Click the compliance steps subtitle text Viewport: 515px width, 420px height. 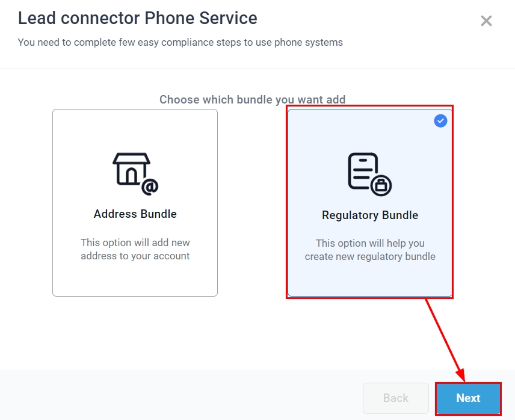[x=180, y=42]
